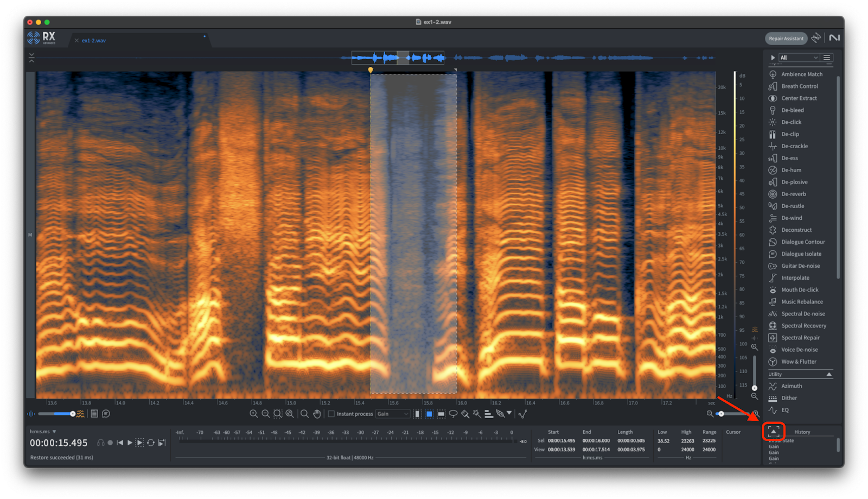
Task: Select the Magic Wand selection tool
Action: (477, 414)
